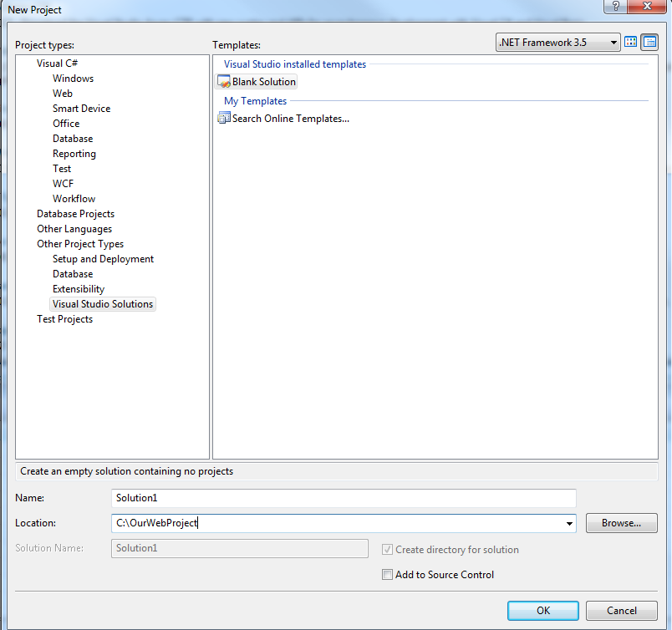
Task: Open the dialog Help question mark button
Action: [615, 6]
